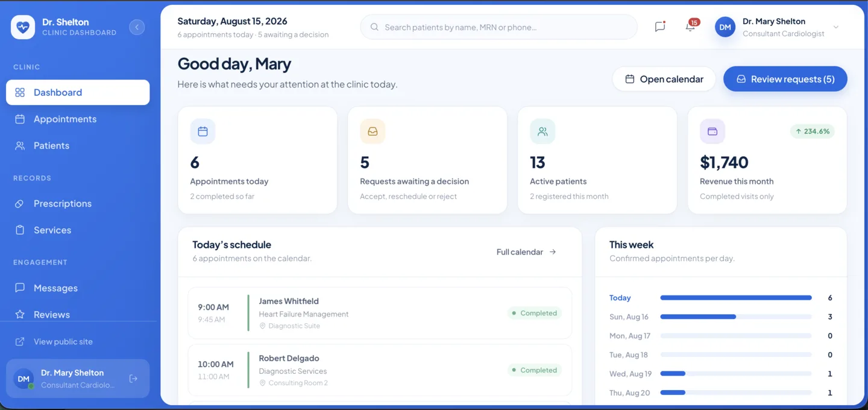Click the Tue, Aug 18 row label
868x410 pixels.
[x=629, y=355]
